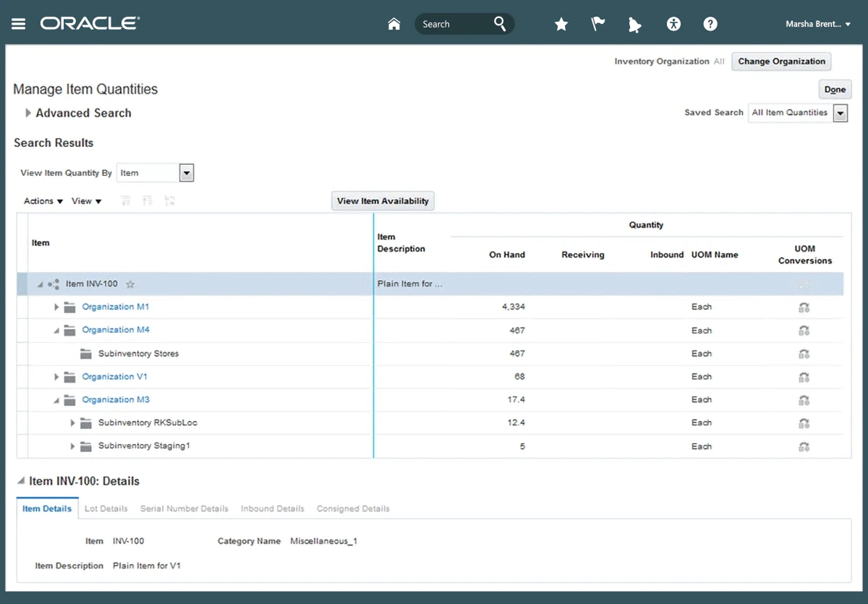This screenshot has width=868, height=604.
Task: Open the Help question mark icon
Action: point(710,24)
